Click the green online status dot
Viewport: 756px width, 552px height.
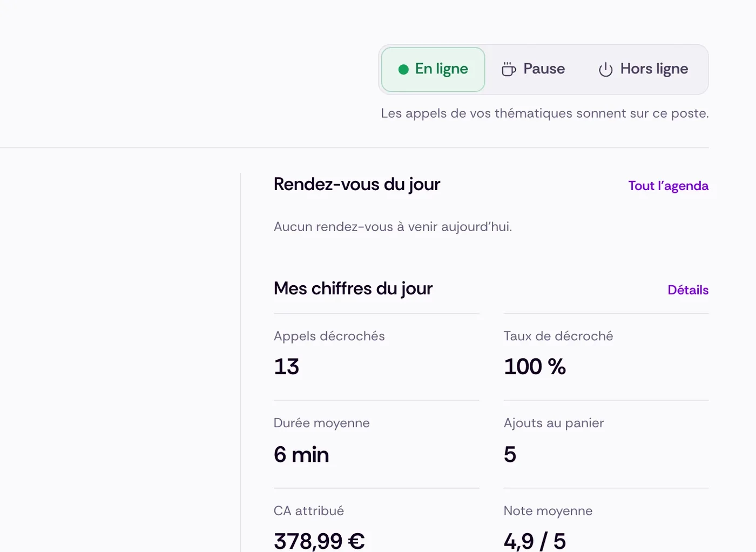[403, 69]
